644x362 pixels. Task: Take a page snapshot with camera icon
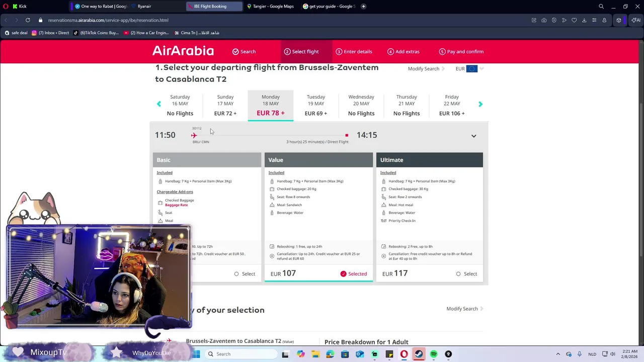544,20
